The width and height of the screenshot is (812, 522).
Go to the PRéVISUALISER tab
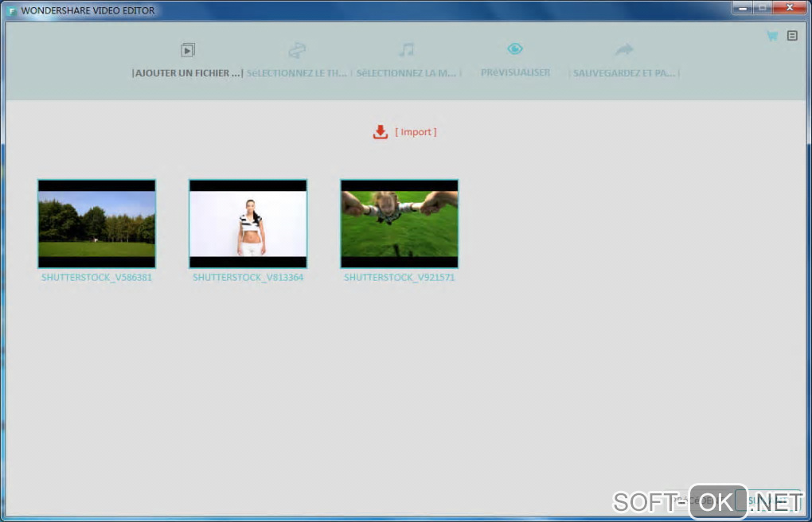515,72
